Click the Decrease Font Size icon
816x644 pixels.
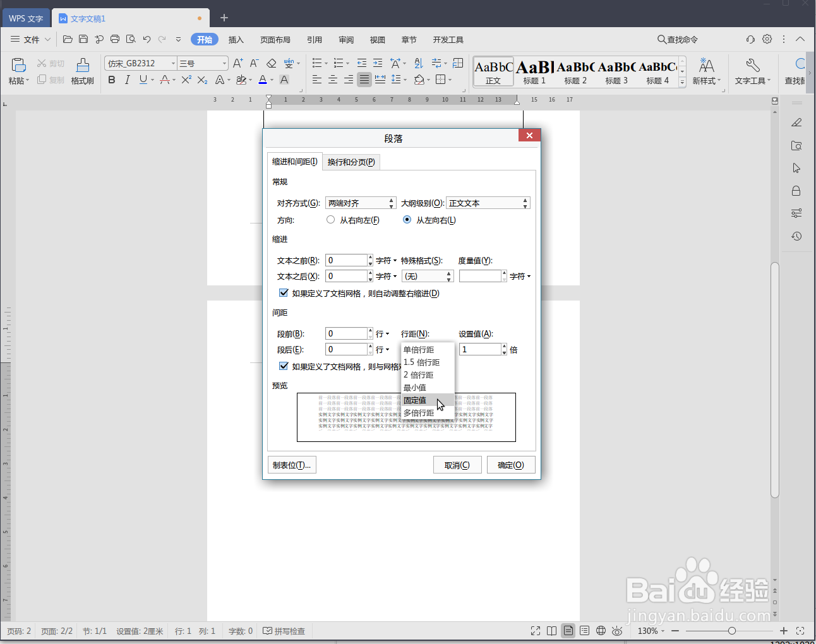click(x=254, y=63)
